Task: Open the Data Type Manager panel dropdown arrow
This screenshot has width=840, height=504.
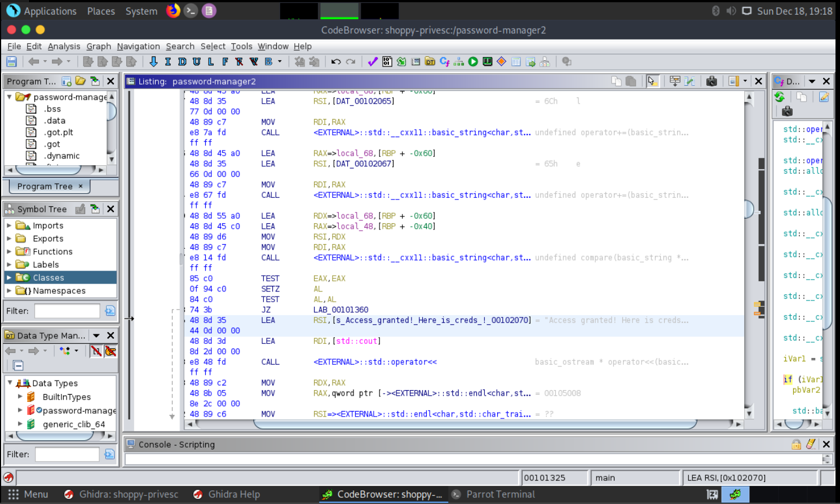Action: 96,335
